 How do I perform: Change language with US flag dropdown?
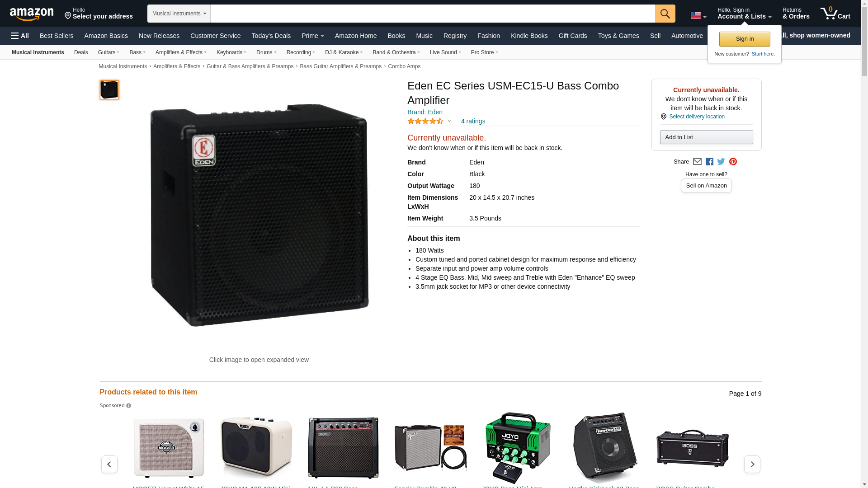tap(698, 15)
